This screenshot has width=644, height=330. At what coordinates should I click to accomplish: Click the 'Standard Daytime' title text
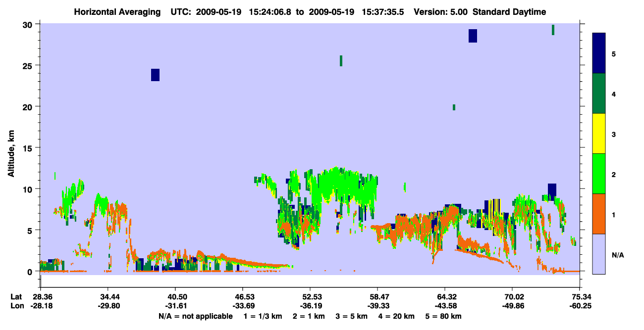[509, 12]
